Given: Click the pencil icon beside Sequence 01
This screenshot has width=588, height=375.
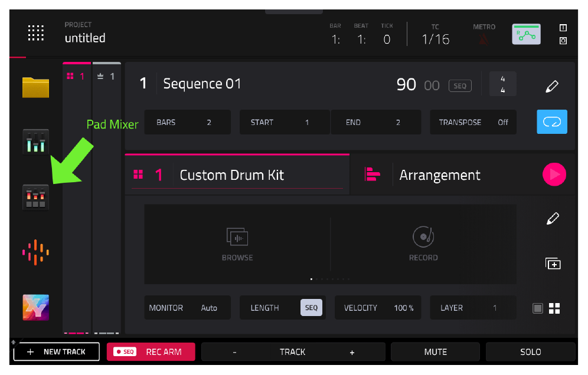Looking at the screenshot, I should click(551, 86).
